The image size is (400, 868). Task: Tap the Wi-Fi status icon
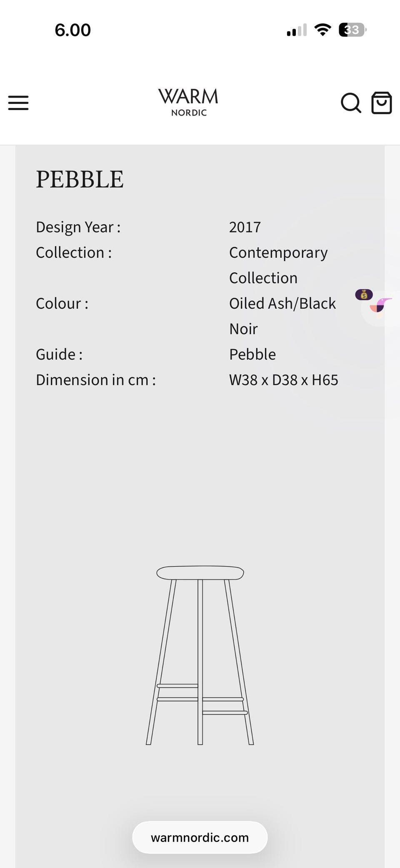click(x=322, y=30)
